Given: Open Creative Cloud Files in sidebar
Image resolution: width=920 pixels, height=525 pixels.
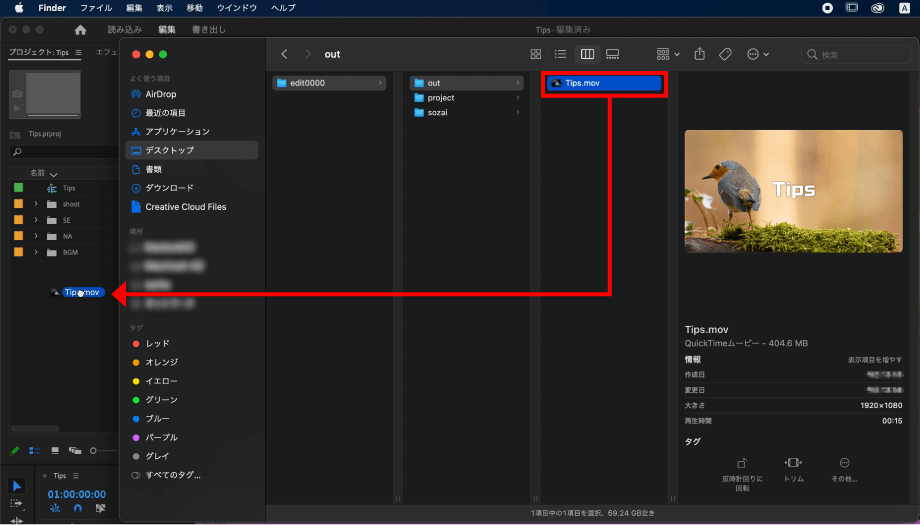Looking at the screenshot, I should click(x=191, y=206).
